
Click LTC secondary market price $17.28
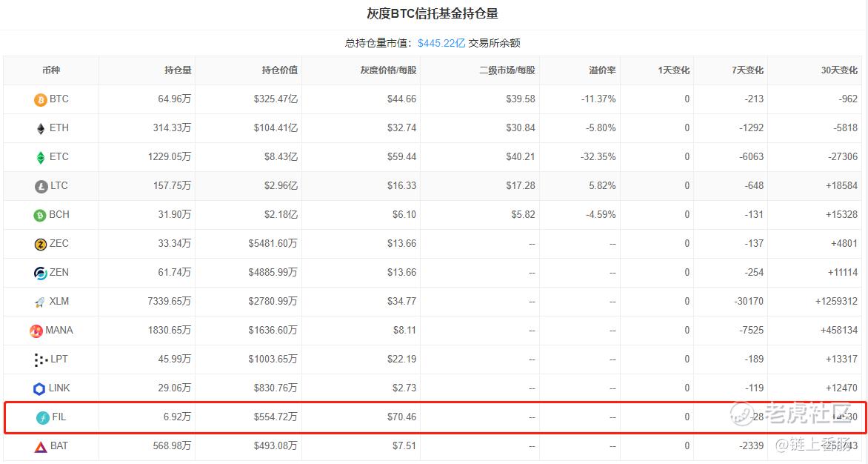click(521, 185)
